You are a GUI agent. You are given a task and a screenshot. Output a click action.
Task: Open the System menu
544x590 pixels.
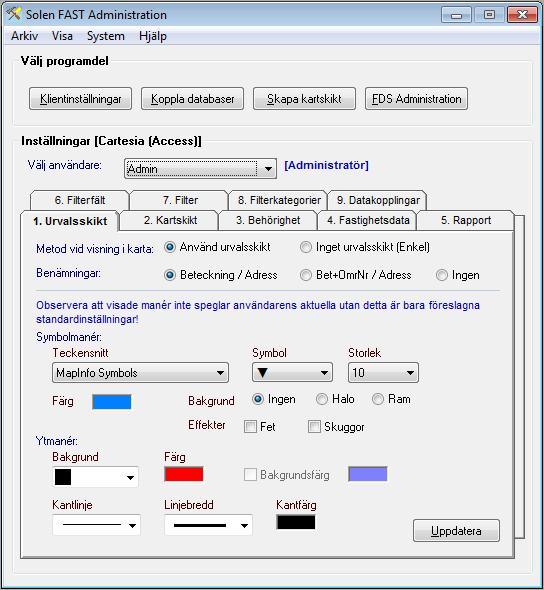click(x=106, y=36)
